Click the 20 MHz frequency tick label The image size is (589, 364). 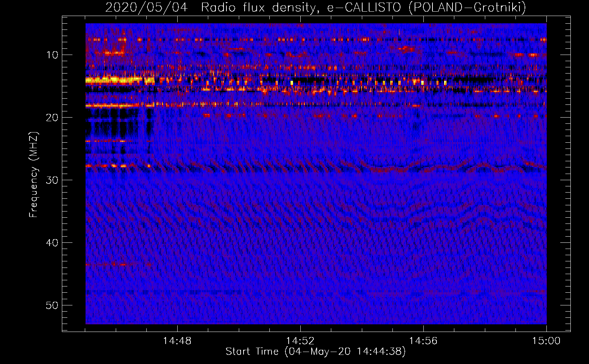pos(52,118)
